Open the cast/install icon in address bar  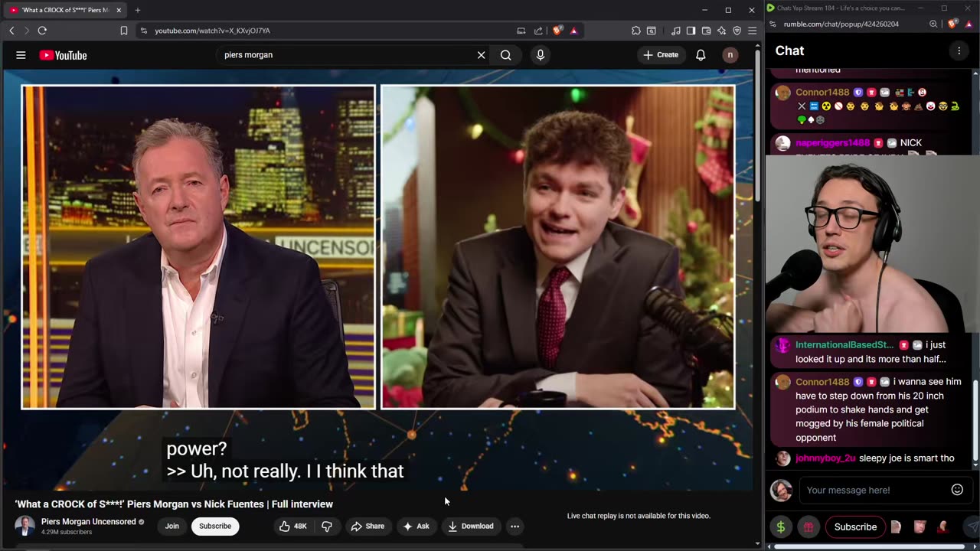pyautogui.click(x=521, y=31)
